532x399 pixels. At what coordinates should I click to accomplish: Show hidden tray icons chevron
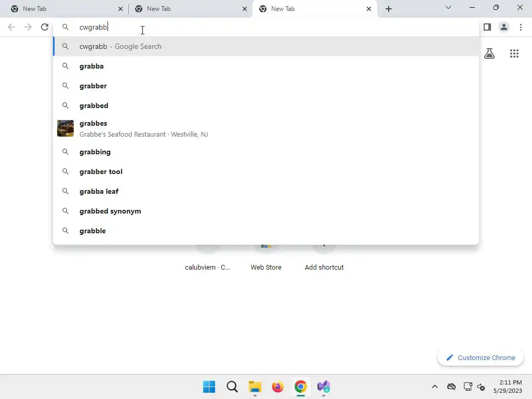pyautogui.click(x=435, y=387)
